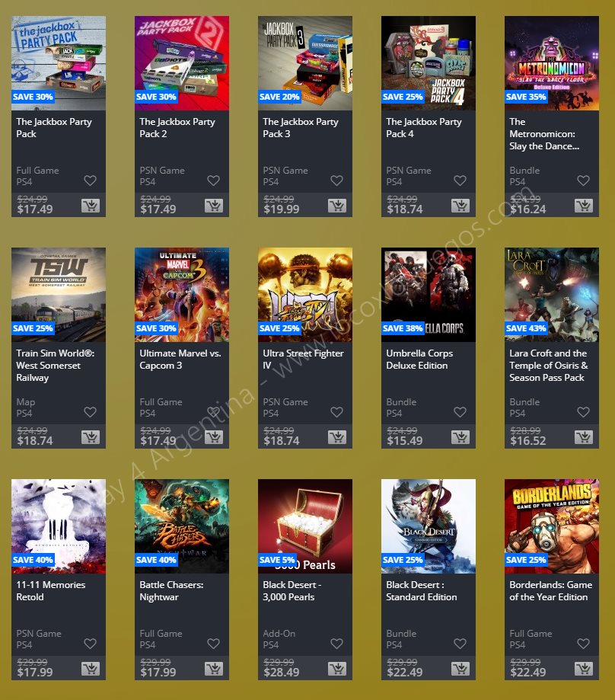
Task: Add 11-11 Memories Retold to cart
Action: 91,669
